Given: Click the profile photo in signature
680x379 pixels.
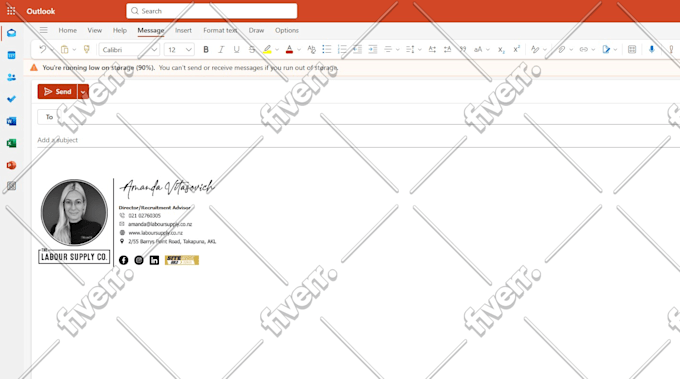Looking at the screenshot, I should (74, 212).
